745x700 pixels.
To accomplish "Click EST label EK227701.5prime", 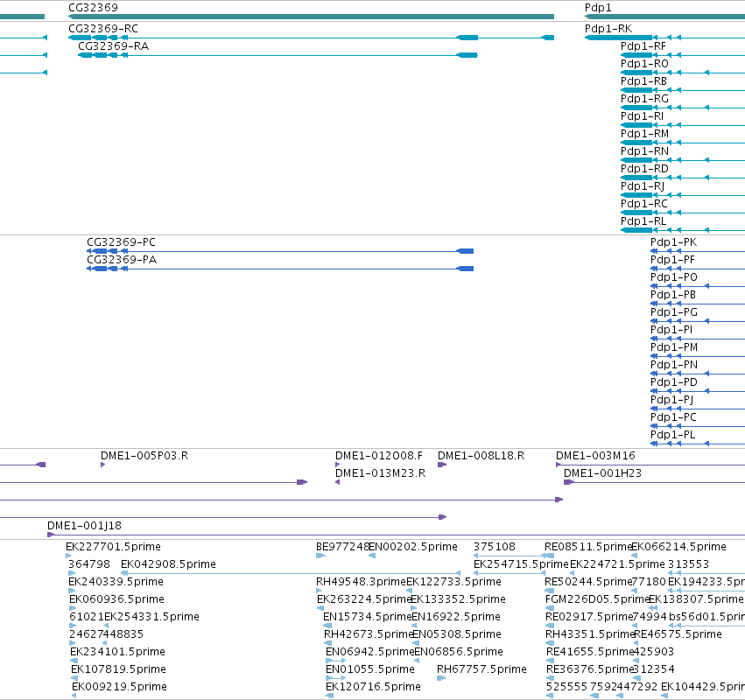I will [x=113, y=547].
